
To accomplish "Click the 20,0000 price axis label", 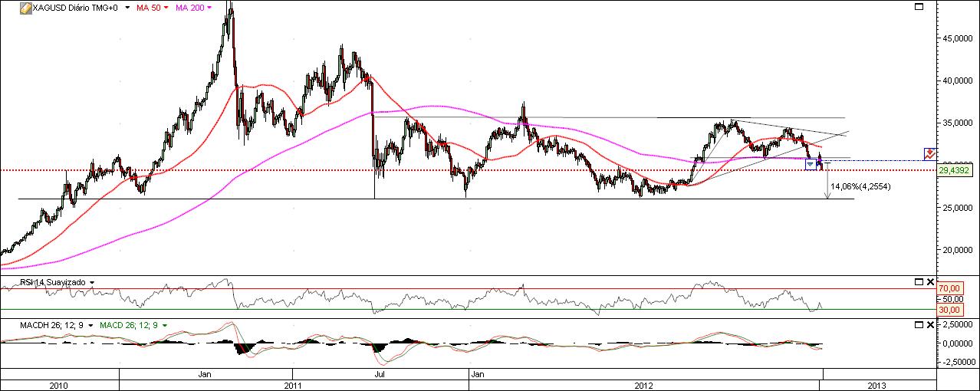I will tap(957, 250).
